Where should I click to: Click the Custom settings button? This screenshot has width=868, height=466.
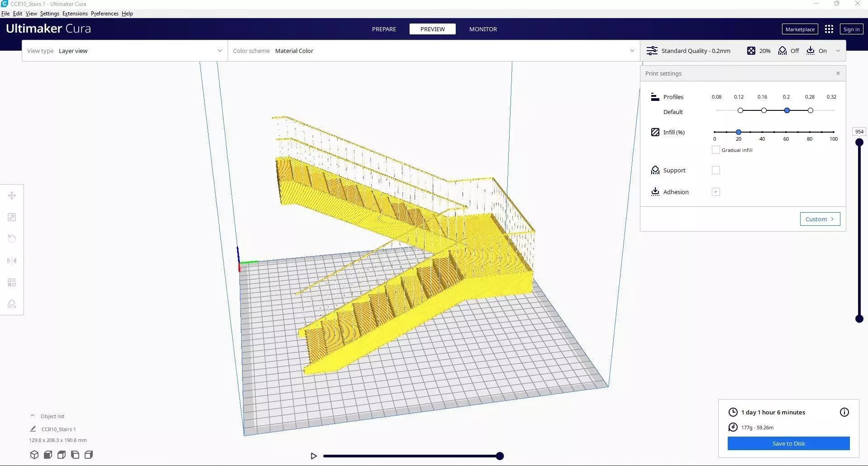click(820, 219)
